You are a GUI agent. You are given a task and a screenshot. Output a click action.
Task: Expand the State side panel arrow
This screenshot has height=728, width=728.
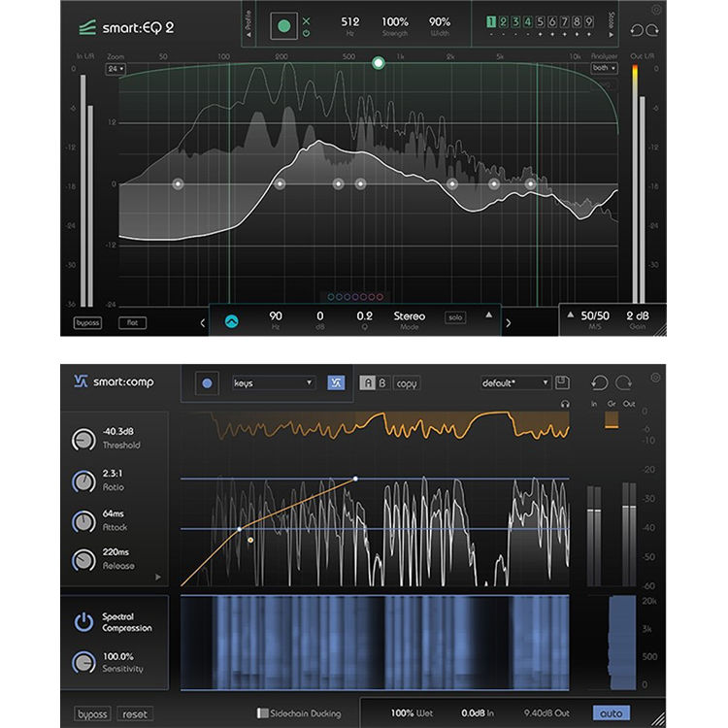pyautogui.click(x=611, y=34)
